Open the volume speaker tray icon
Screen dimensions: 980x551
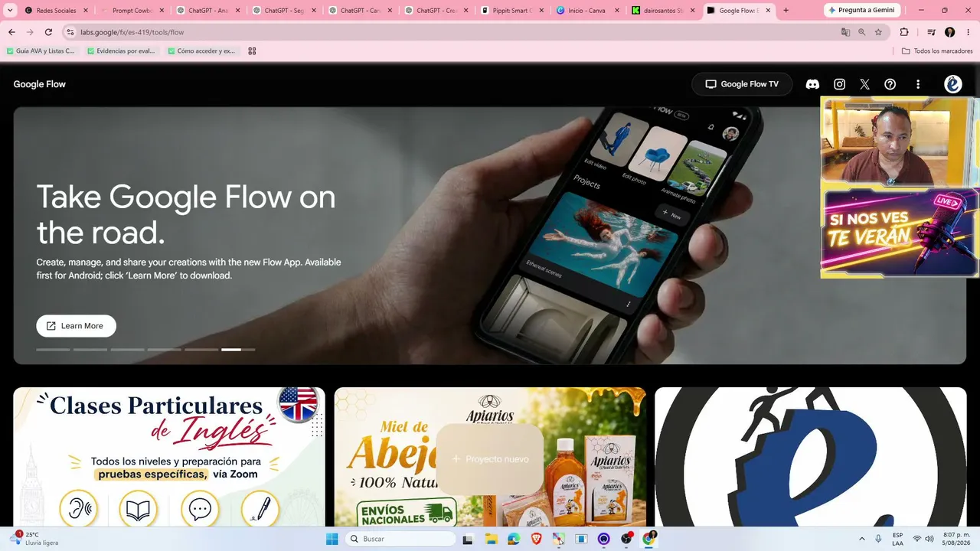[x=929, y=539]
